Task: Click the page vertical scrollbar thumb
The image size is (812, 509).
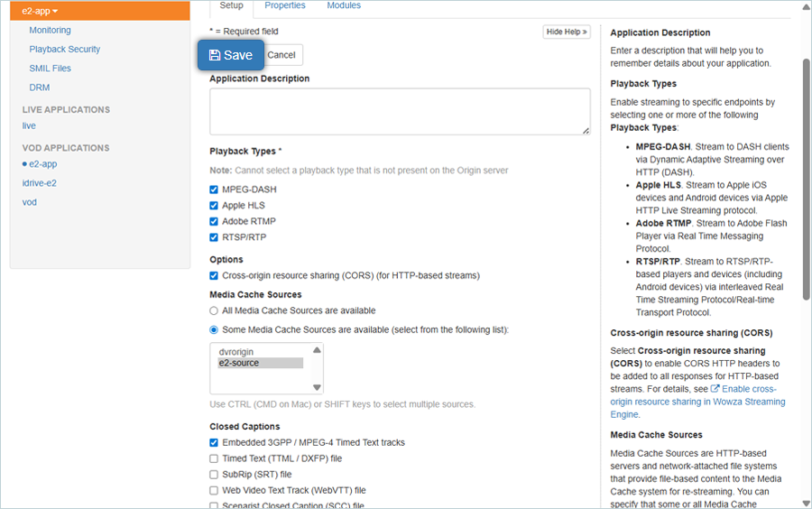Action: coord(807,179)
